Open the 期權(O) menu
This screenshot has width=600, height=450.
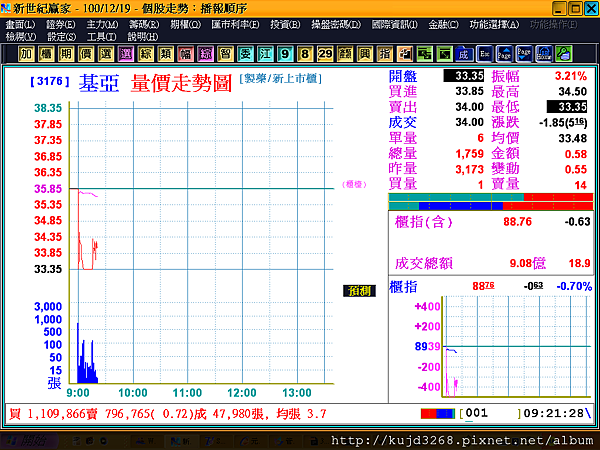pos(186,24)
